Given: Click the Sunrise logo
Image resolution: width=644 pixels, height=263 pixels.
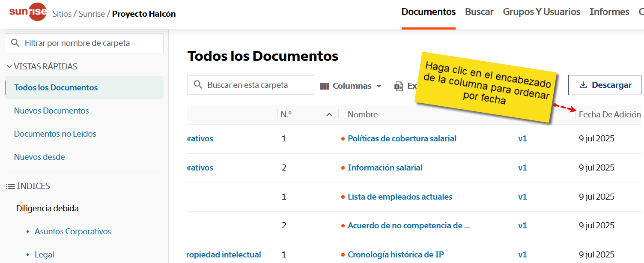Looking at the screenshot, I should click(28, 12).
